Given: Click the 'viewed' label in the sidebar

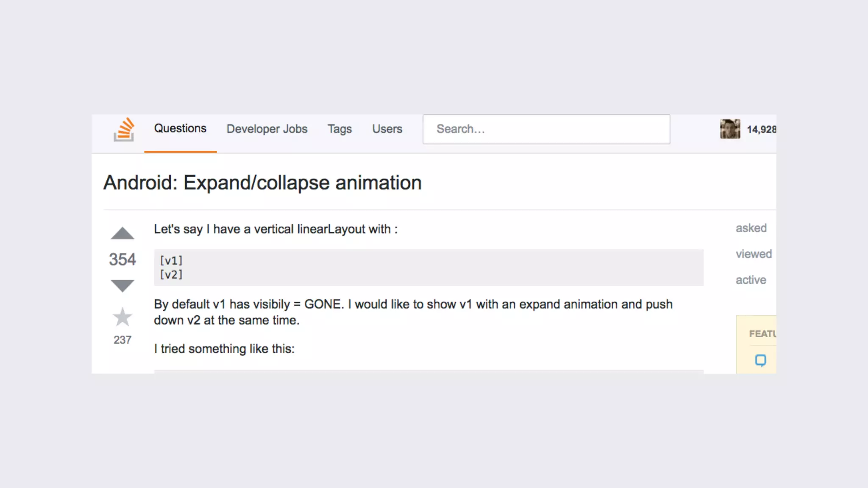Looking at the screenshot, I should [754, 254].
